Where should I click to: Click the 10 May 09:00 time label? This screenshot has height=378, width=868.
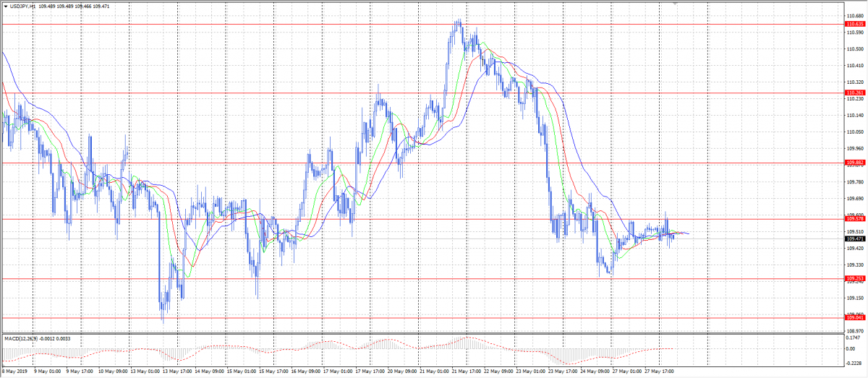point(113,373)
